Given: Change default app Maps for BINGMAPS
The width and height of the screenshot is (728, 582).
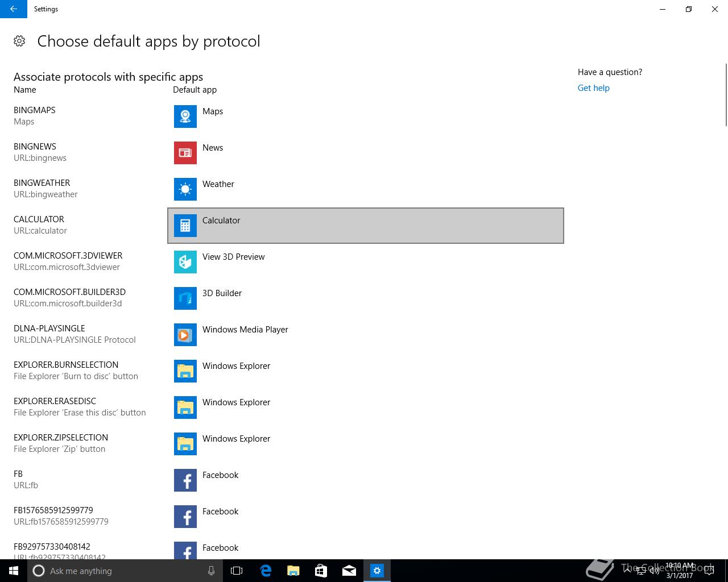Looking at the screenshot, I should pyautogui.click(x=366, y=117).
